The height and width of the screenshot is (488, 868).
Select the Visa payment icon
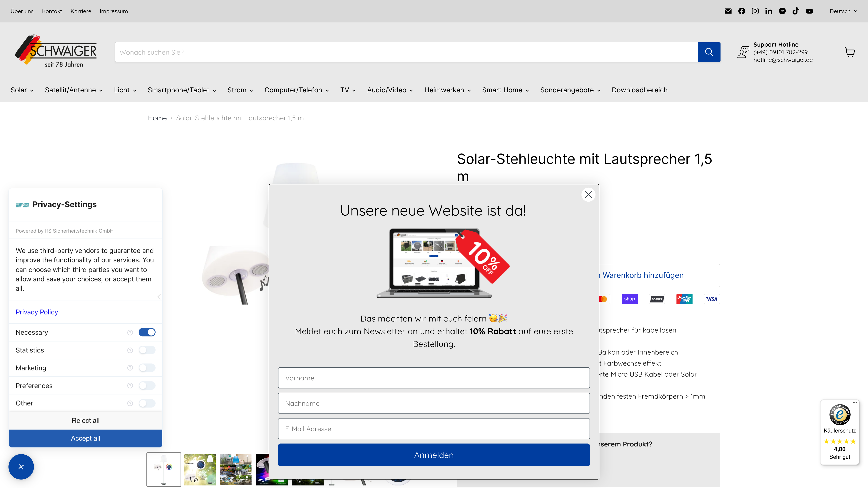[712, 299]
